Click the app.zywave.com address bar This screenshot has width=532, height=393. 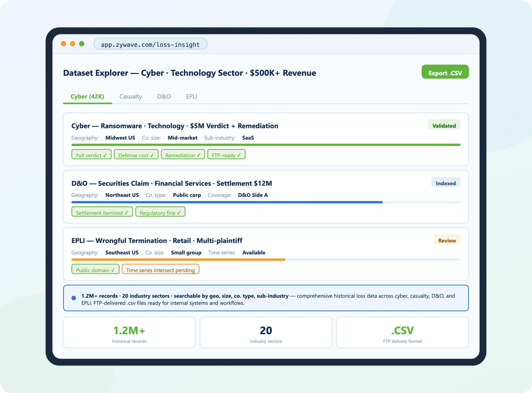tap(150, 44)
